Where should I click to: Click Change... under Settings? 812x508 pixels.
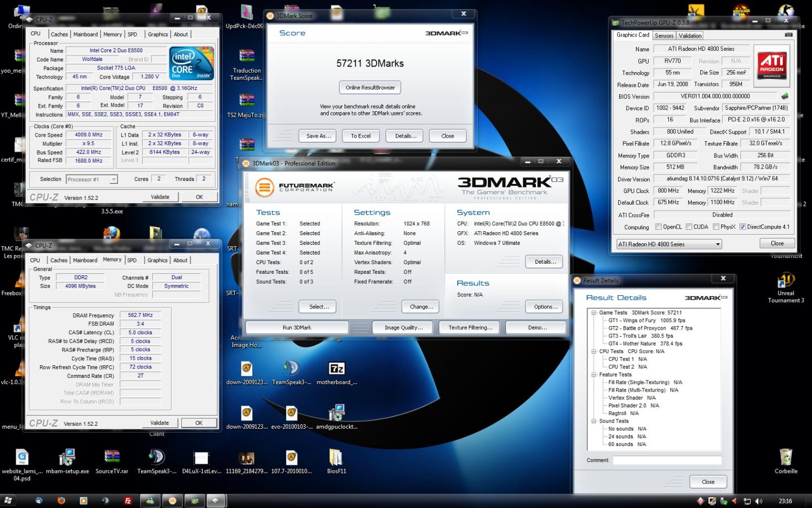pyautogui.click(x=421, y=306)
